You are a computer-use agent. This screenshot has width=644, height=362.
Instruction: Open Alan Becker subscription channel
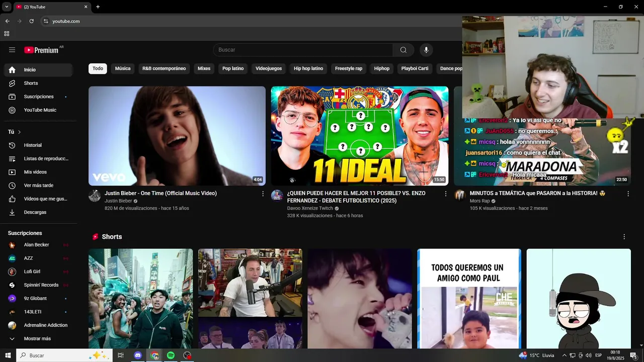pos(38,245)
